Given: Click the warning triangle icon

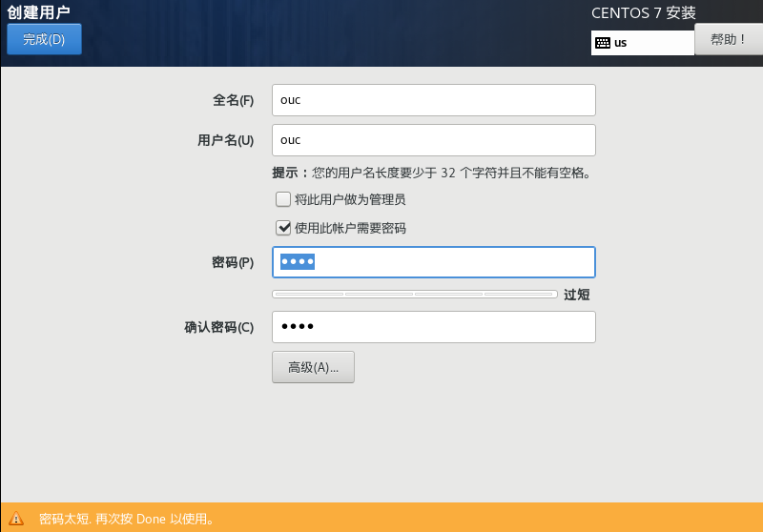Looking at the screenshot, I should click(x=16, y=519).
